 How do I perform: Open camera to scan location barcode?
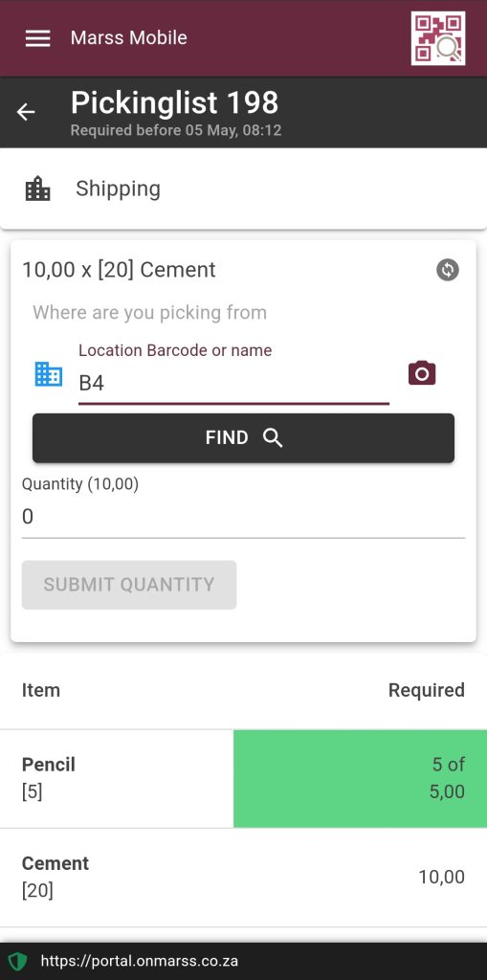click(422, 373)
